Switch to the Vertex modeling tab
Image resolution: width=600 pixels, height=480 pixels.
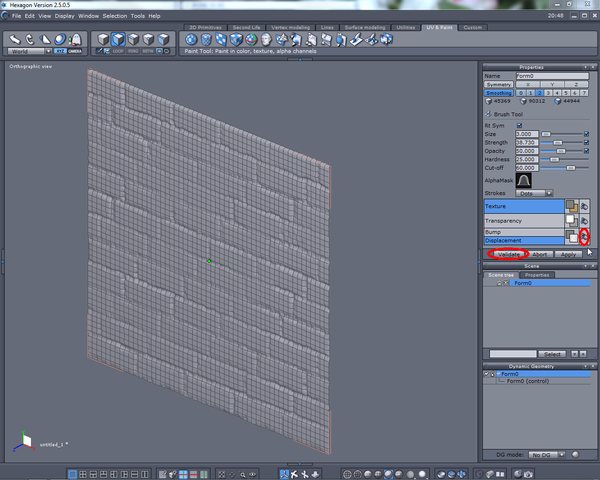pos(290,27)
